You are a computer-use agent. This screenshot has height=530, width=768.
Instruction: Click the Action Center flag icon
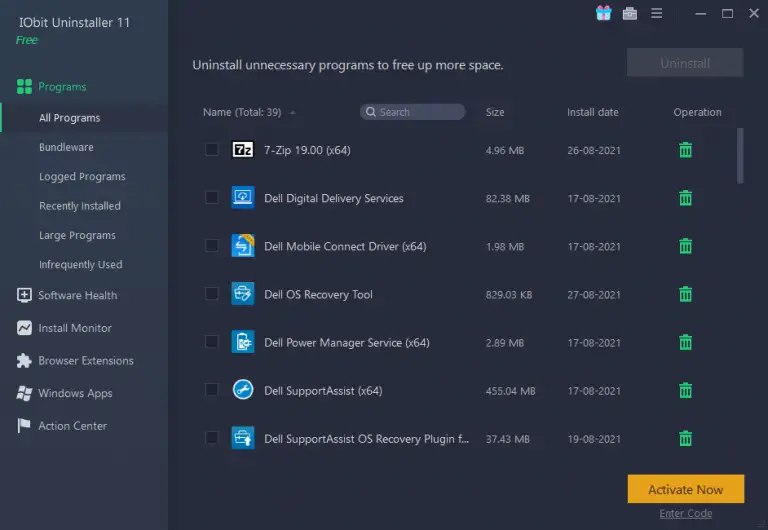(24, 426)
